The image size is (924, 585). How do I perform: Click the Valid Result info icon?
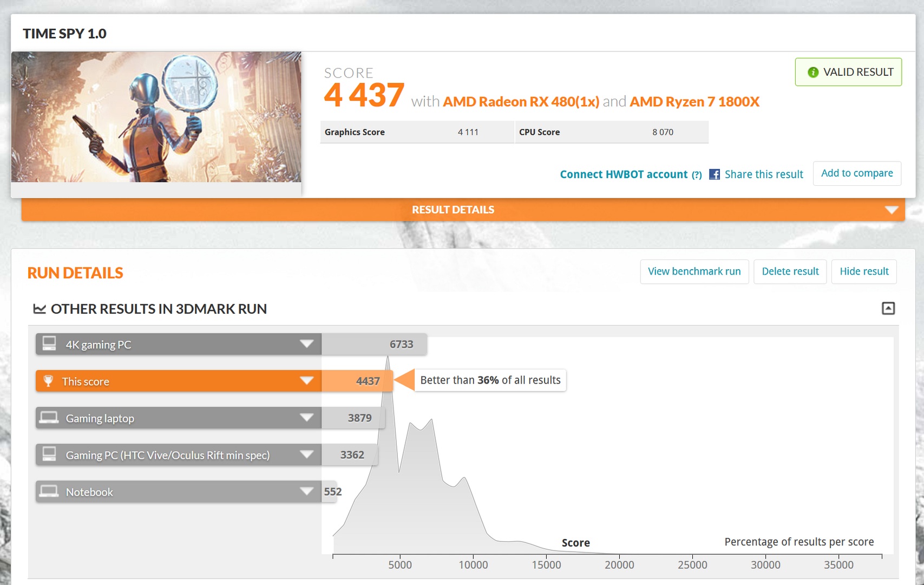click(812, 72)
